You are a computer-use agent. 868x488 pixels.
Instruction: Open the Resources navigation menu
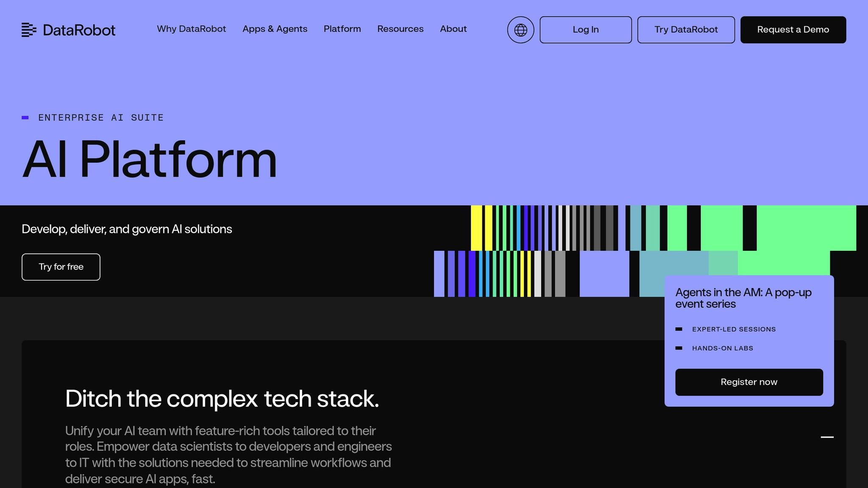(x=400, y=29)
